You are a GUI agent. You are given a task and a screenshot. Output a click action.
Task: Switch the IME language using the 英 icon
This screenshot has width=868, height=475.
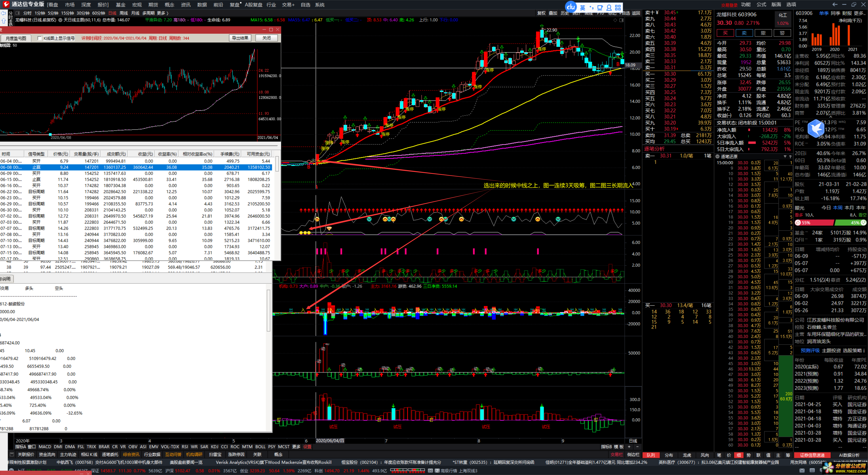[x=583, y=7]
